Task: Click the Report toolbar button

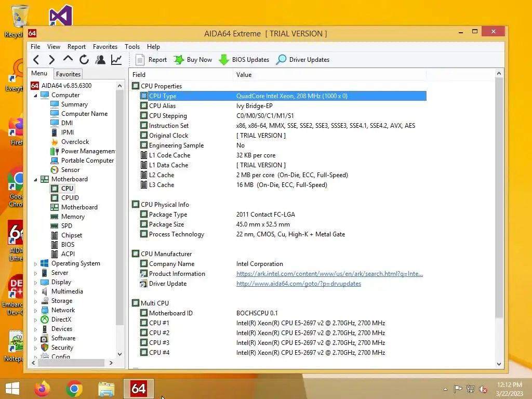Action: point(151,60)
